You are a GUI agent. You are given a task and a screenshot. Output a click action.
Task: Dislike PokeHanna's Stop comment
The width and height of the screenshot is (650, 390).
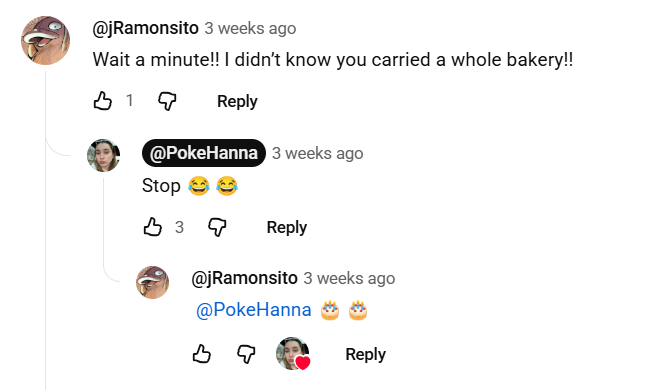(x=217, y=227)
